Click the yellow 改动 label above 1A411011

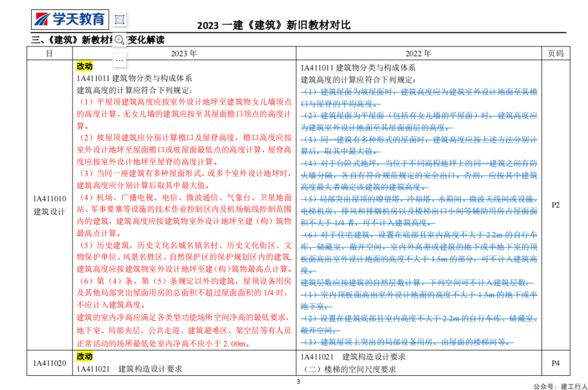point(84,66)
